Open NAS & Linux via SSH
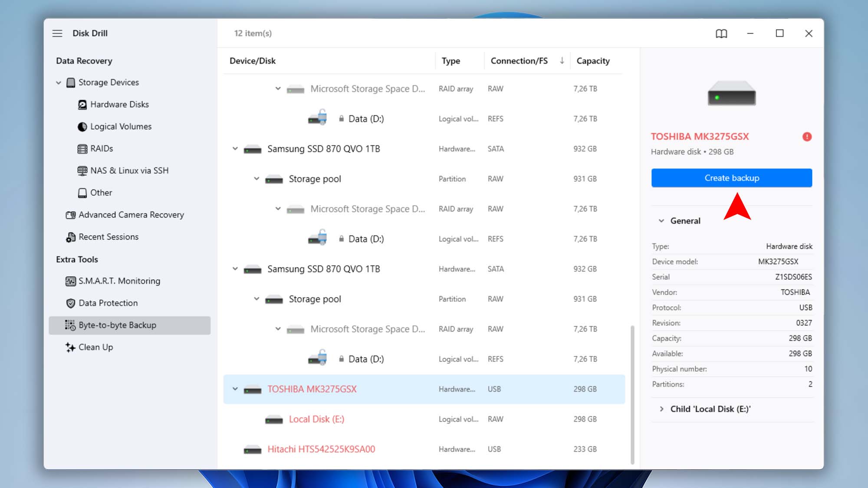 click(129, 171)
